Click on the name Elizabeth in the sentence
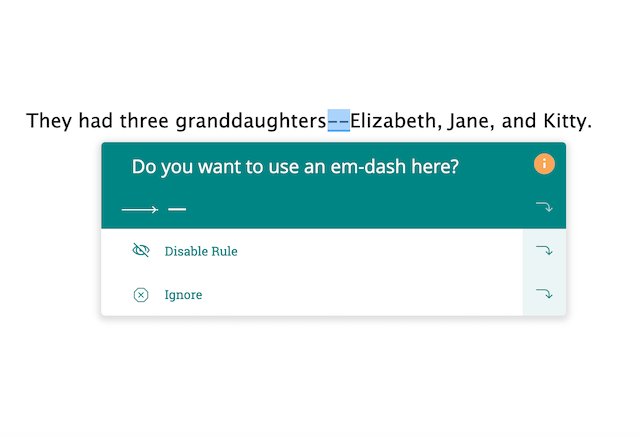Viewport: 640px width, 437px height. [393, 121]
